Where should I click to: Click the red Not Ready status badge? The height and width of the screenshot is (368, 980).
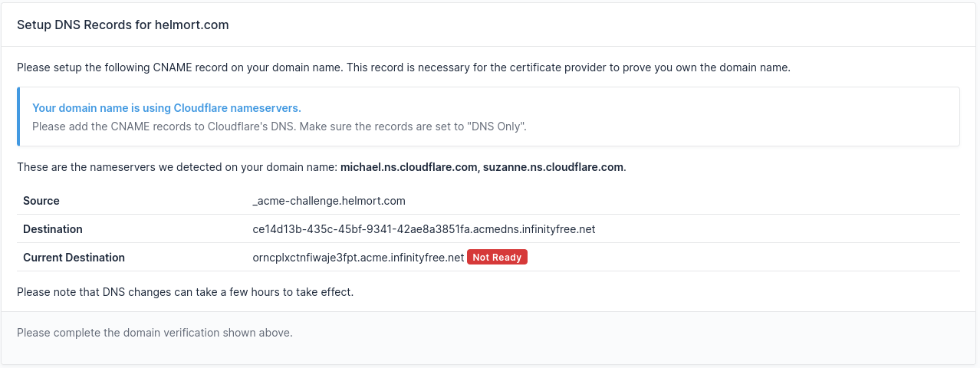pyautogui.click(x=497, y=258)
